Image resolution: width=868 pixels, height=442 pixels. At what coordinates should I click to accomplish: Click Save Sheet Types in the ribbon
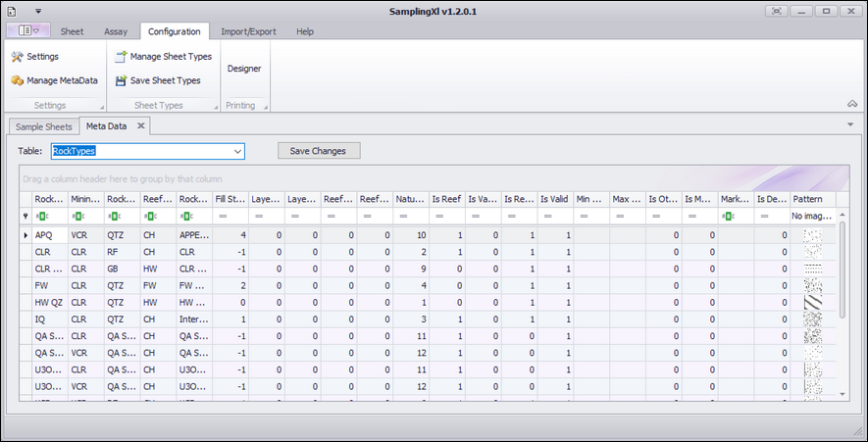coord(158,80)
